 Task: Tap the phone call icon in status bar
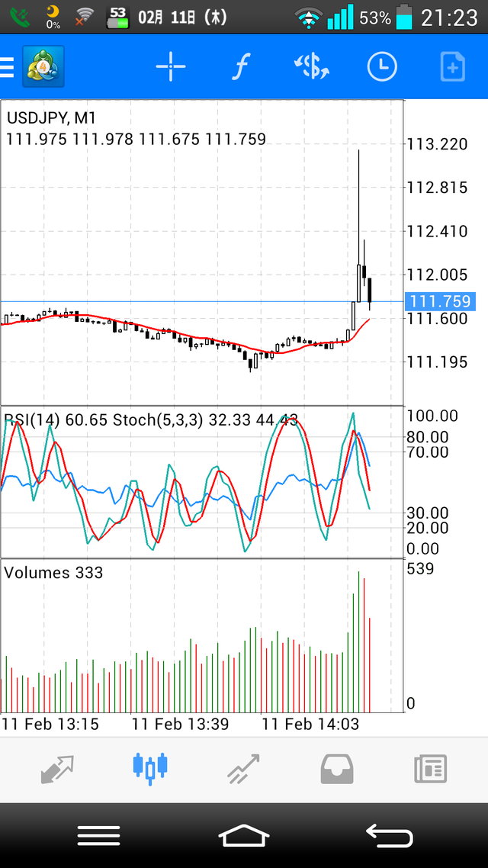(x=21, y=18)
